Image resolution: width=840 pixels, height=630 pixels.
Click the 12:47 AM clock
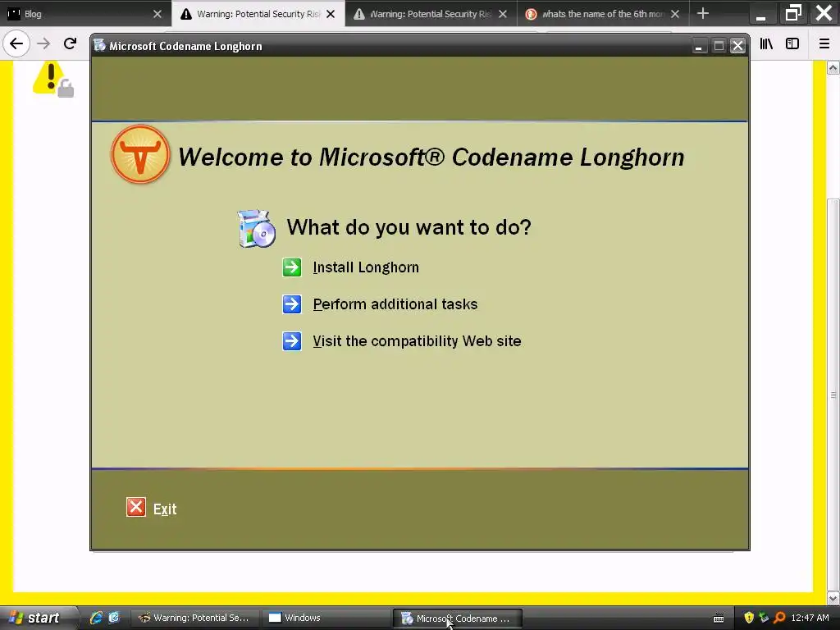pos(810,618)
